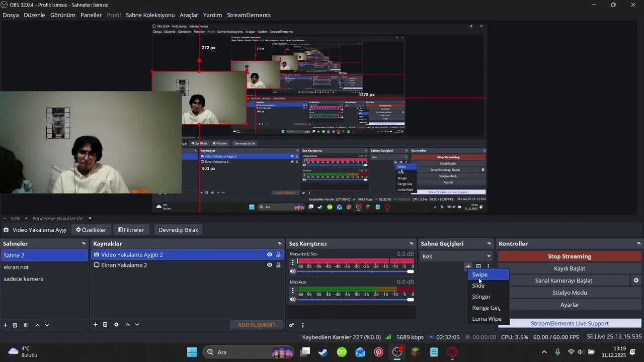Open virtual camera settings gear
Image resolution: width=644 pixels, height=362 pixels.
tap(636, 281)
